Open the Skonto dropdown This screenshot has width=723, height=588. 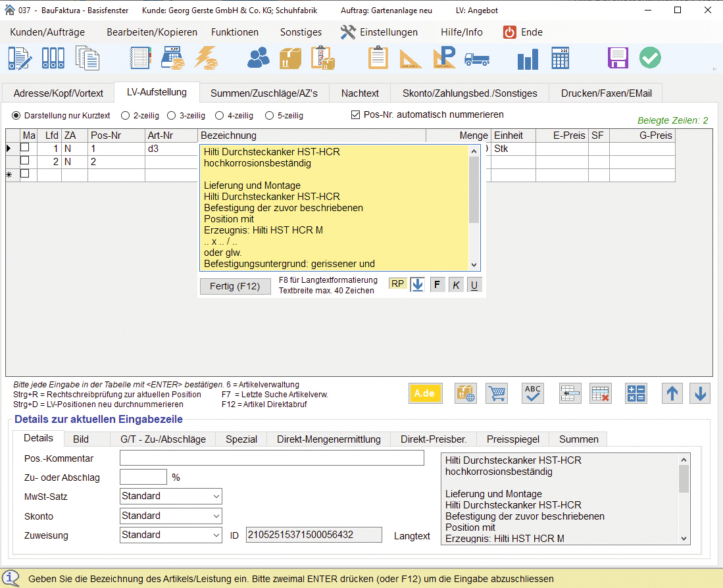[170, 516]
